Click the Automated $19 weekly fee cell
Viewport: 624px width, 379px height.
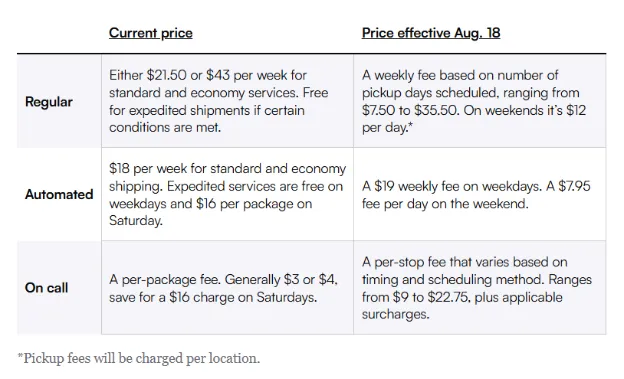point(480,194)
